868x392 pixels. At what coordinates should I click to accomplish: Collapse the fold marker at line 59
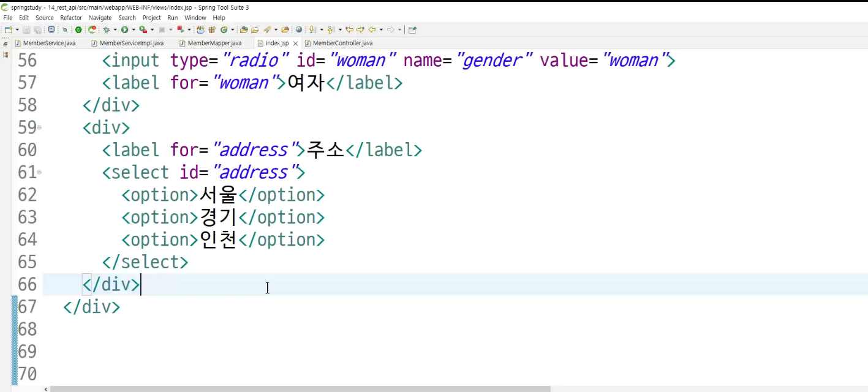[39, 128]
